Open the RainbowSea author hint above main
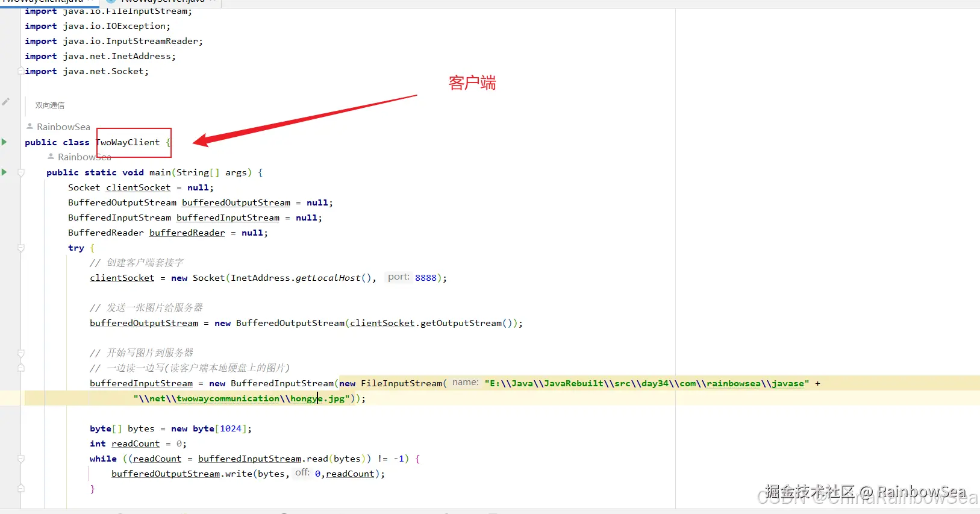 coord(84,157)
